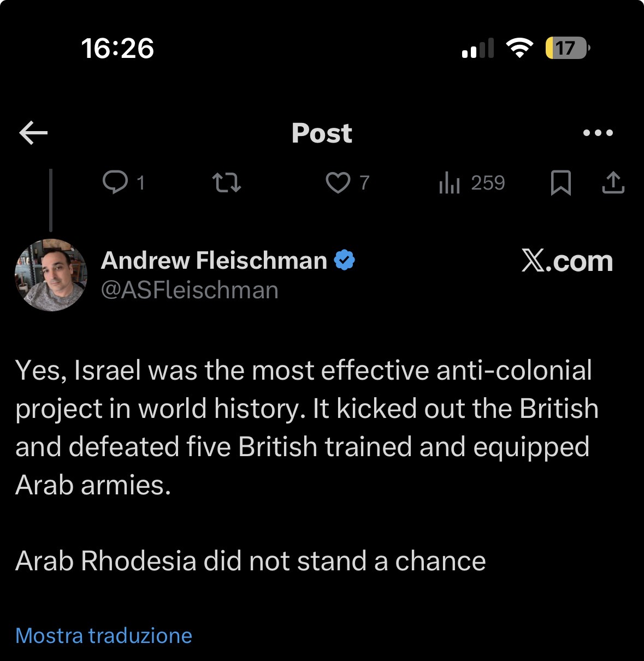Open Andrew Fleischman's profile picture
Screen dimensions: 644x661
[x=51, y=275]
